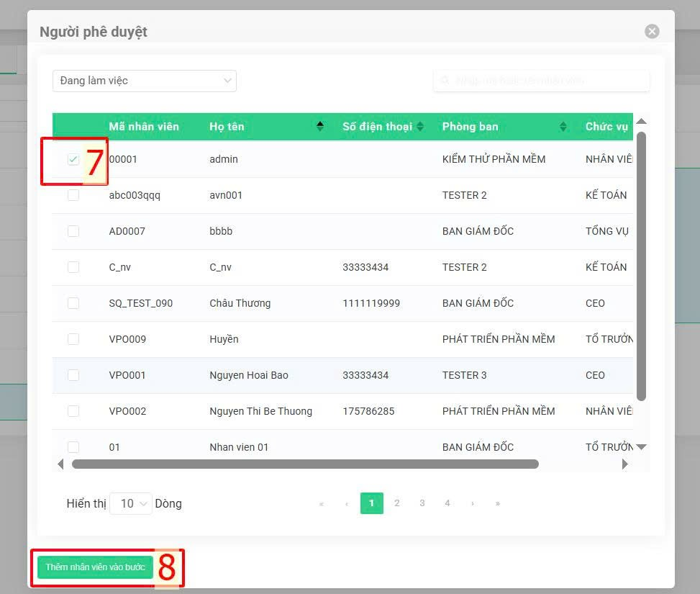Check the box for AD0007 bbbb

pyautogui.click(x=73, y=231)
